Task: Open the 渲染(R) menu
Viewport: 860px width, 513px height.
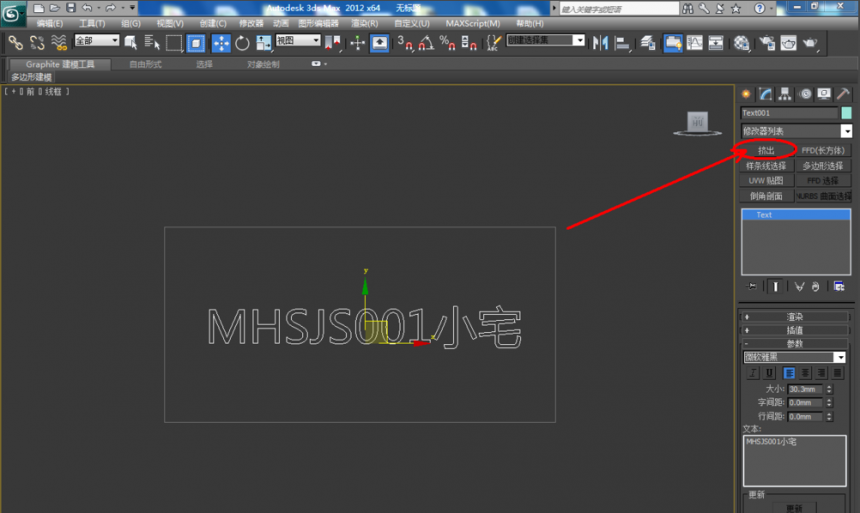Action: coord(364,24)
